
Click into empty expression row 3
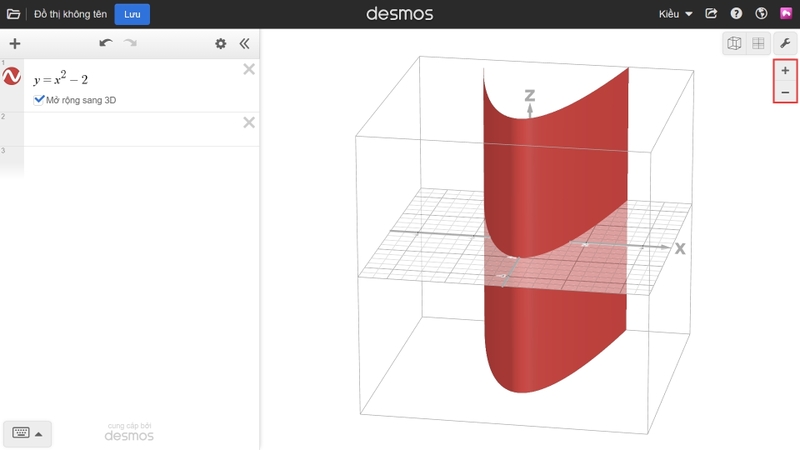click(x=141, y=162)
